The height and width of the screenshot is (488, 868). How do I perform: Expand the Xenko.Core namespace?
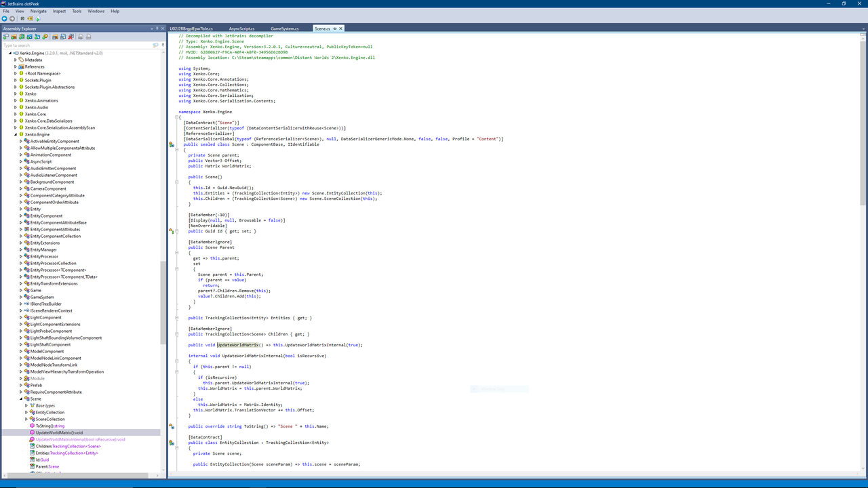(x=16, y=114)
